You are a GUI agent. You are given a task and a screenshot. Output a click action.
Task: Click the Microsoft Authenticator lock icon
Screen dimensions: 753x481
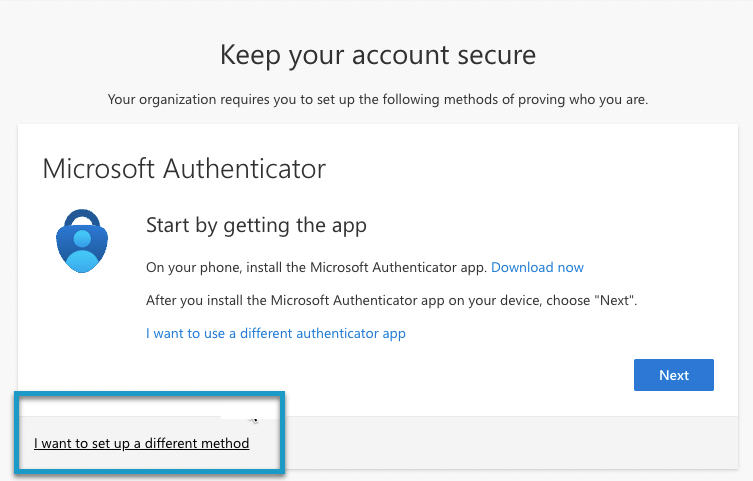(82, 241)
